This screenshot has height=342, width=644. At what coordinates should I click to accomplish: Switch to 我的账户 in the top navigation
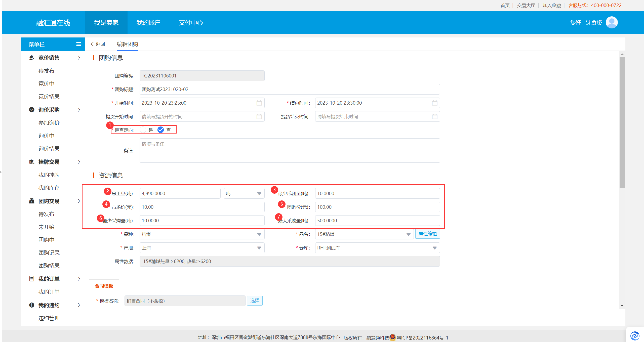(x=148, y=23)
